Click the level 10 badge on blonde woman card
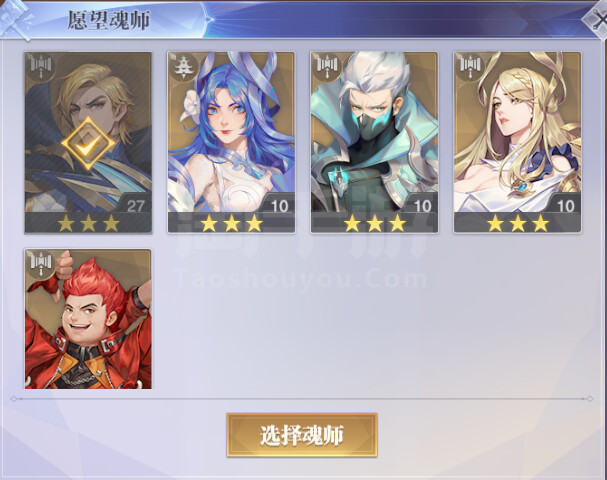The height and width of the screenshot is (480, 607). (x=565, y=205)
